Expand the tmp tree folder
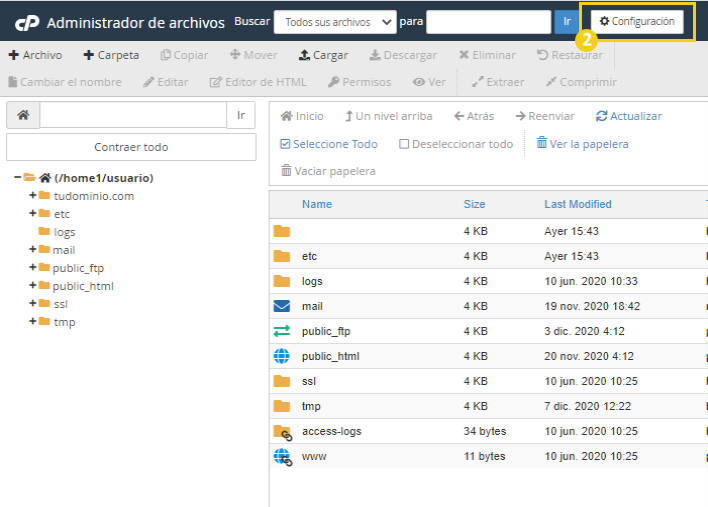The image size is (708, 507). point(33,321)
